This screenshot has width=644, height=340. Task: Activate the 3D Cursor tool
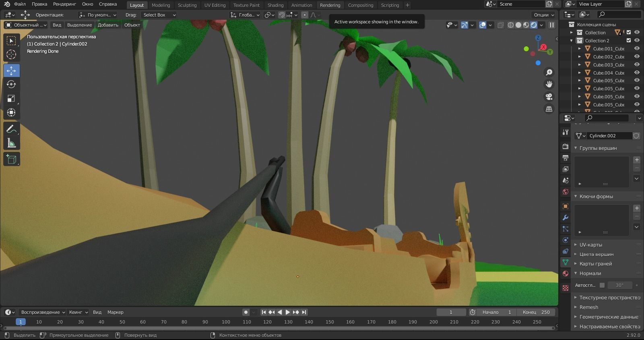[11, 54]
